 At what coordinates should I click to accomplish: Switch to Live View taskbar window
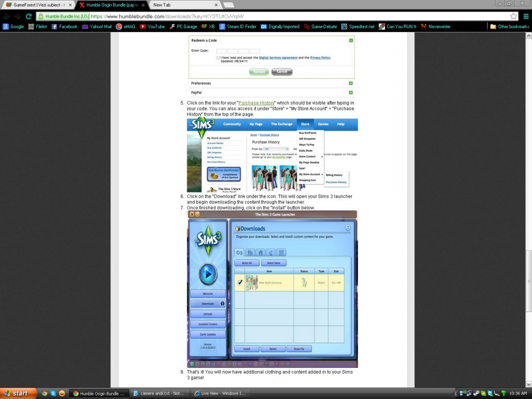coord(221,393)
